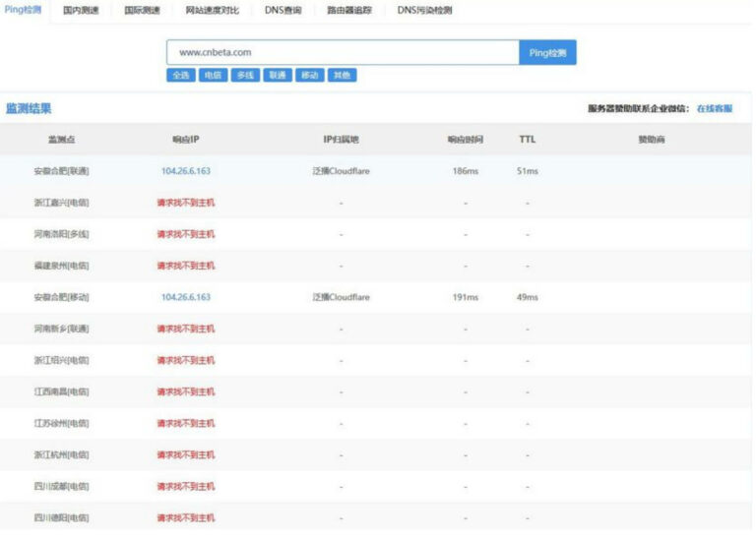The width and height of the screenshot is (756, 540).
Task: Select the 浙江嘉兴[电信] monitoring point
Action: click(x=62, y=203)
